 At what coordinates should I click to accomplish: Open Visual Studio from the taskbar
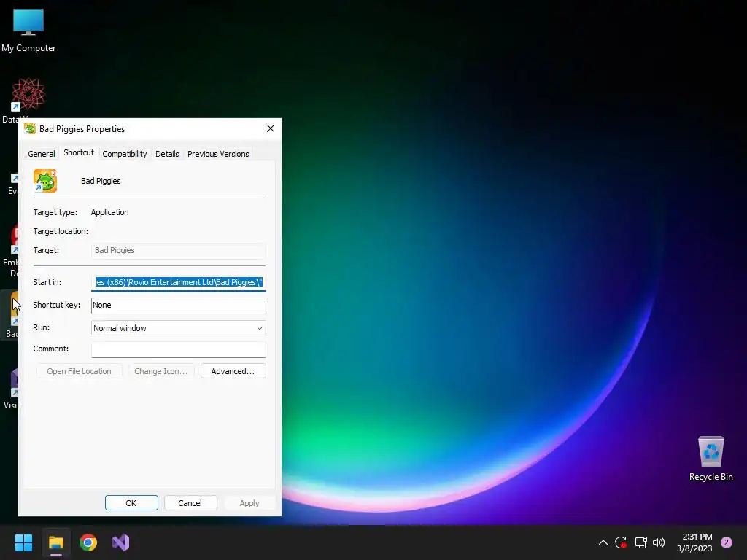coord(120,542)
